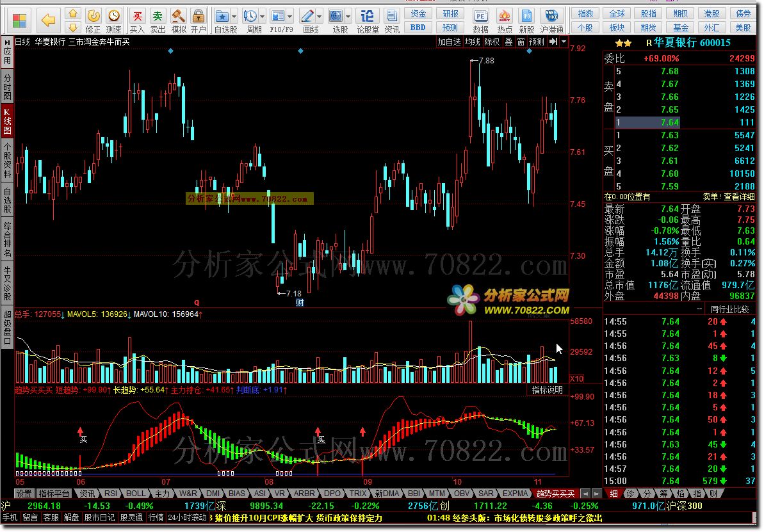The image size is (764, 532).
Task: Open 个股资料 sidebar tab
Action: pos(7,160)
